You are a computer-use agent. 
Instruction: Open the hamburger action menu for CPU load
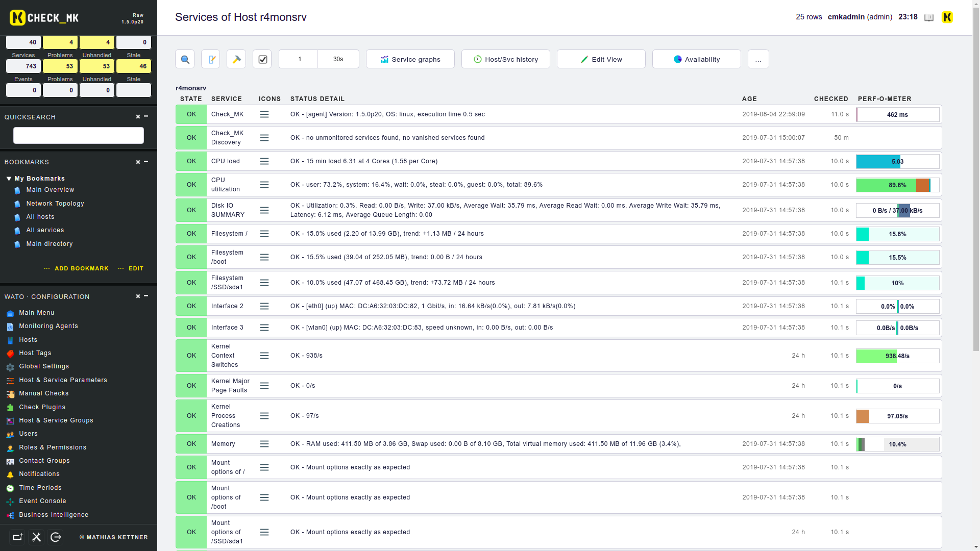point(264,161)
